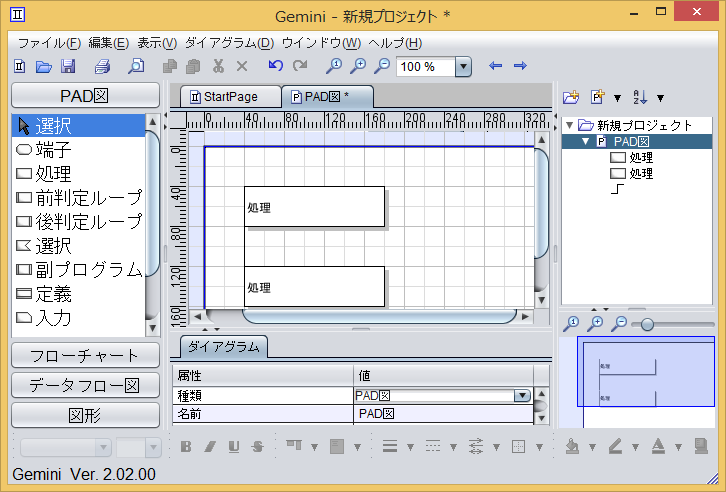Add a new folder in the project panel
Viewport: 726px width, 492px height.
571,97
